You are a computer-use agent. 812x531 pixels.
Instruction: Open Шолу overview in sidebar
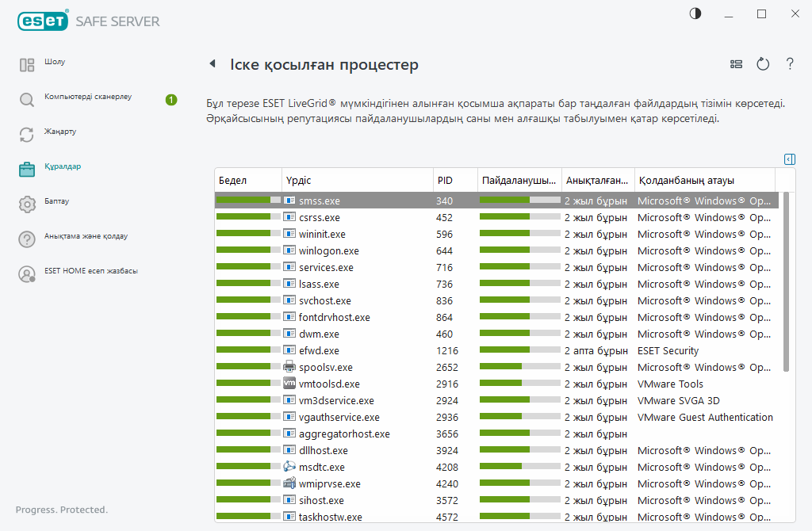pos(55,62)
